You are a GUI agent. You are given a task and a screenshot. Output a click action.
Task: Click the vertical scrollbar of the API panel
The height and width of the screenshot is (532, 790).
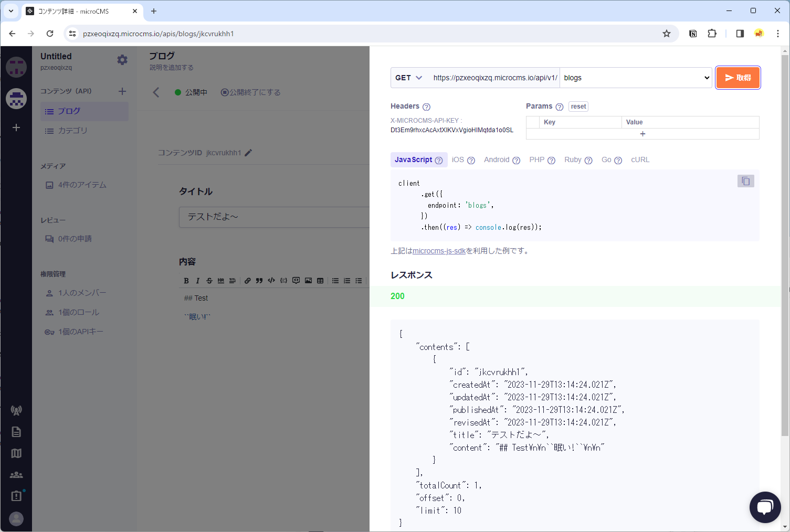pos(785,246)
